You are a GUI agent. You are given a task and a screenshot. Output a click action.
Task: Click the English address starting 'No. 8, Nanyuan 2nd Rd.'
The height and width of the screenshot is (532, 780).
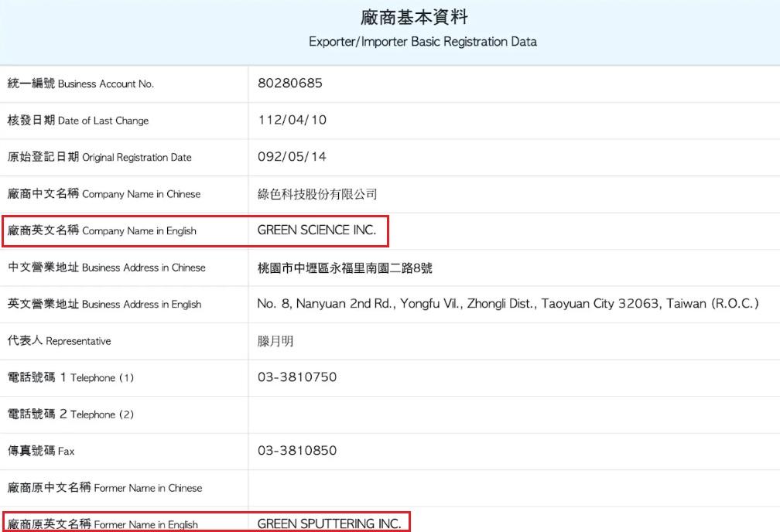(x=508, y=304)
